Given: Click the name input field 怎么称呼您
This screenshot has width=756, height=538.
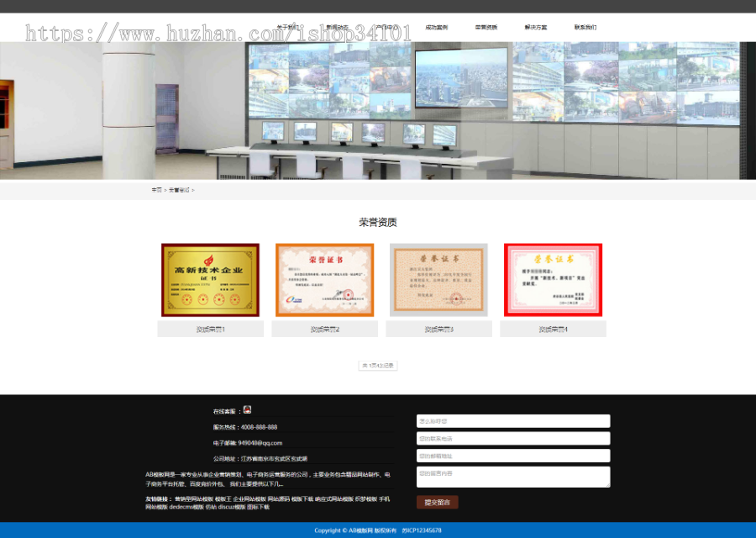Looking at the screenshot, I should point(514,420).
